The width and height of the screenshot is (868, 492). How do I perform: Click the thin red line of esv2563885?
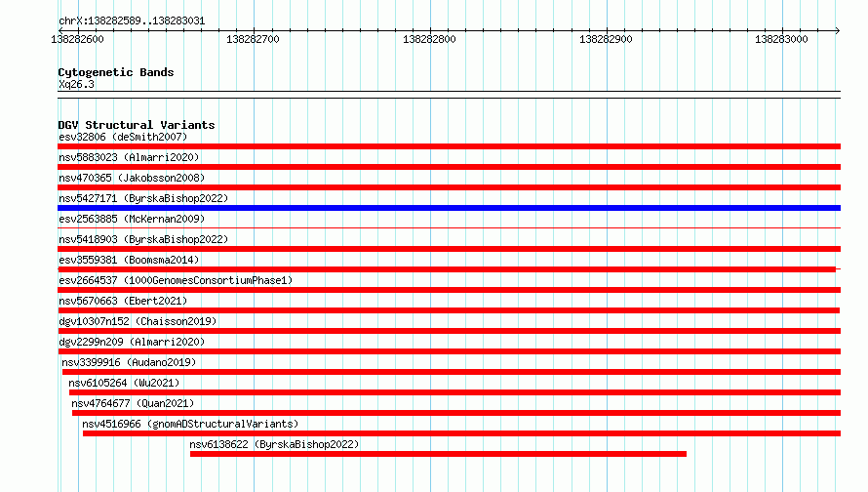click(449, 227)
